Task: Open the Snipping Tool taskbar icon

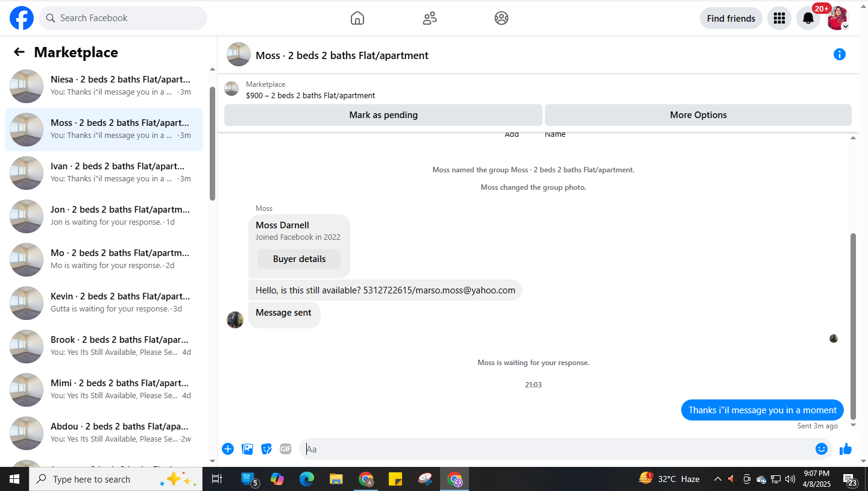Action: tap(425, 479)
